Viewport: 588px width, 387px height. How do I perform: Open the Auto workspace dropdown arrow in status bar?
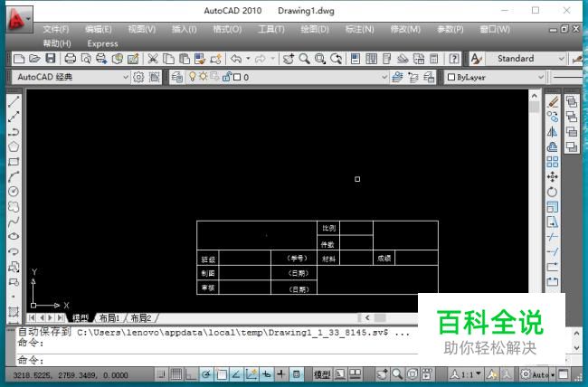(x=553, y=374)
